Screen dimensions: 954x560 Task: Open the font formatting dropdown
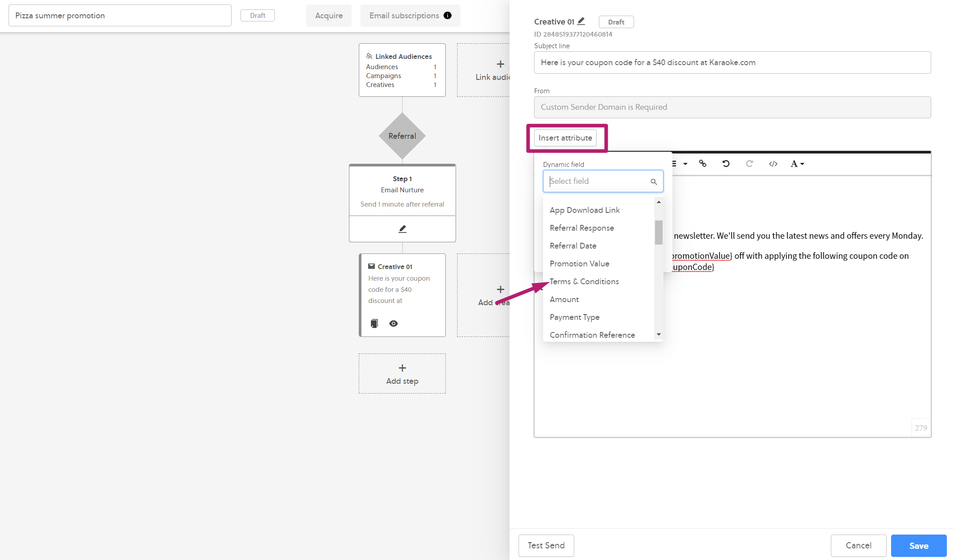point(797,164)
